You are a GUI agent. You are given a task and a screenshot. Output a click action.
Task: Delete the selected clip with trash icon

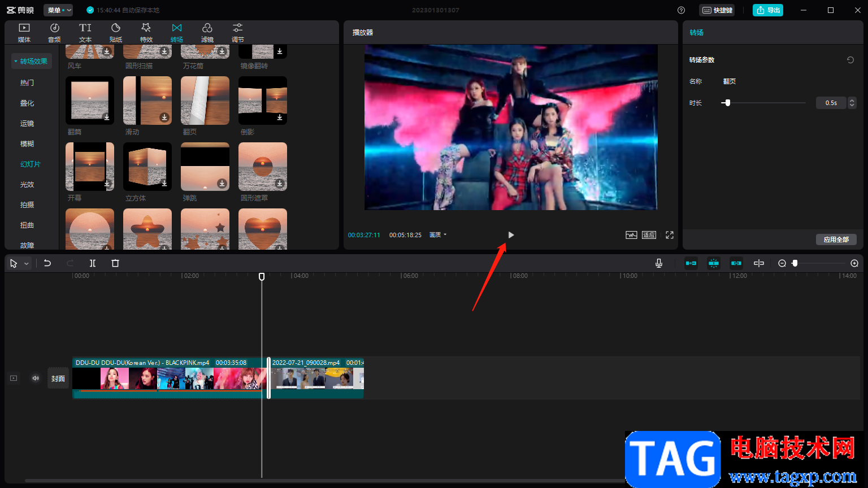click(115, 263)
